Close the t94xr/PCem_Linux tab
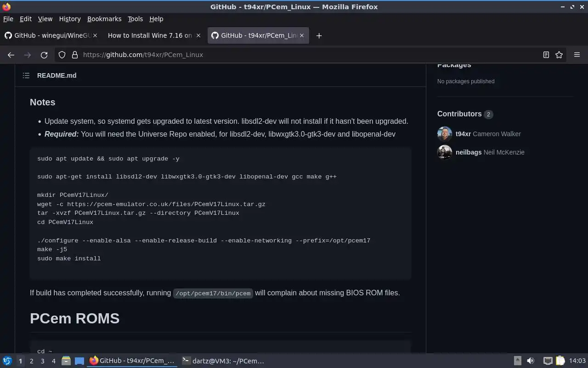This screenshot has width=588, height=368. [302, 35]
